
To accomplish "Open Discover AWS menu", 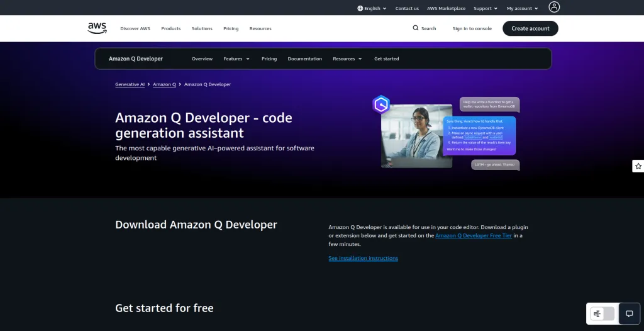I will [135, 29].
